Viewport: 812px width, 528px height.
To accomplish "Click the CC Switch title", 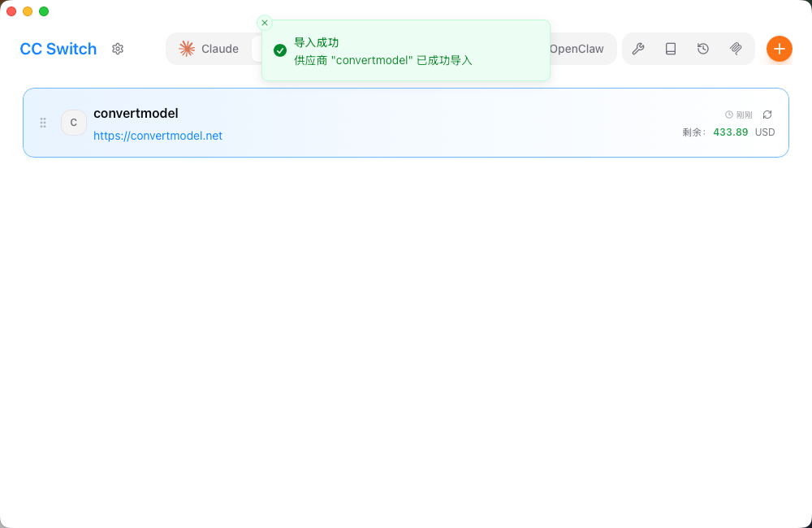I will 58,49.
